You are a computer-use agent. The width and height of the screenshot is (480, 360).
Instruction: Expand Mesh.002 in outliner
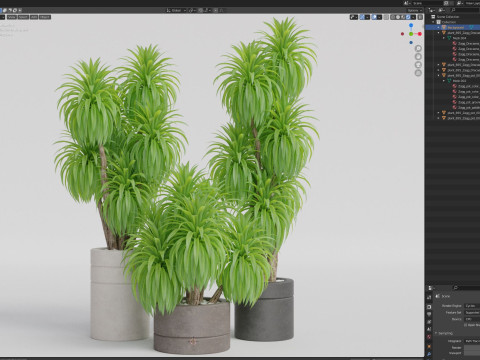[444, 81]
